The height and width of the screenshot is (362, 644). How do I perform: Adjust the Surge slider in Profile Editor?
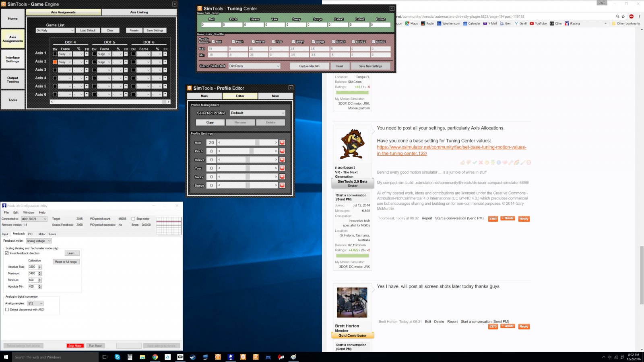pos(248,185)
